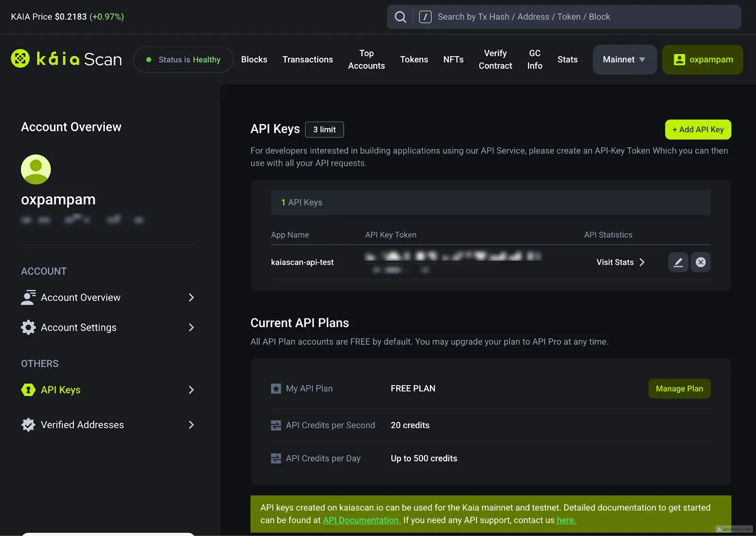Go to the Tokens page
The height and width of the screenshot is (536, 756).
(414, 60)
